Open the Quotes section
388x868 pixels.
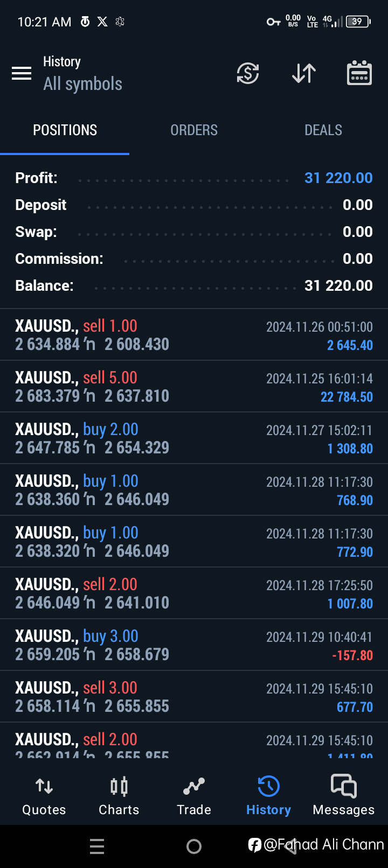[x=44, y=796]
